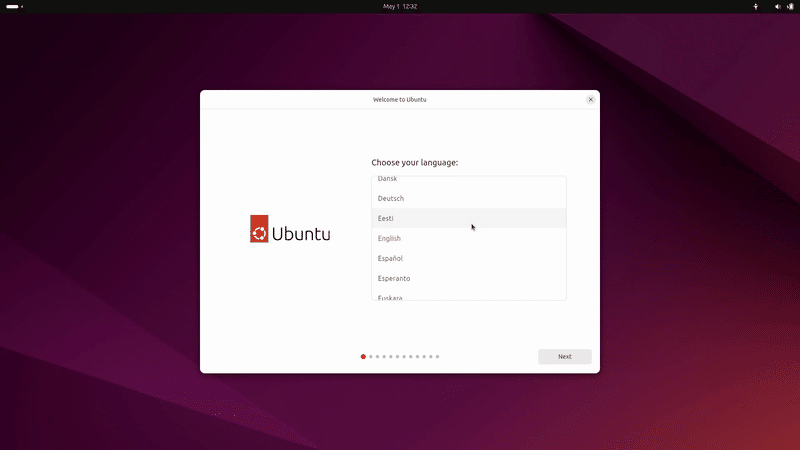Viewport: 800px width, 450px height.
Task: Select Deutsch in the language list
Action: tap(468, 198)
